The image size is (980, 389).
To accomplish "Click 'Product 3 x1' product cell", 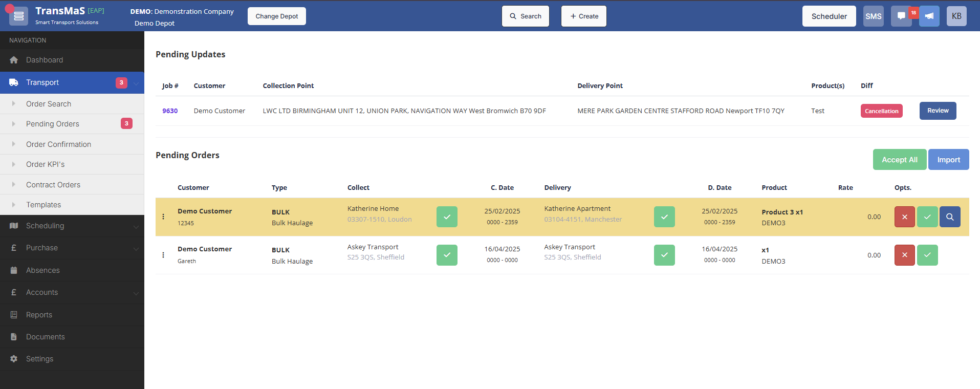I will coord(782,212).
